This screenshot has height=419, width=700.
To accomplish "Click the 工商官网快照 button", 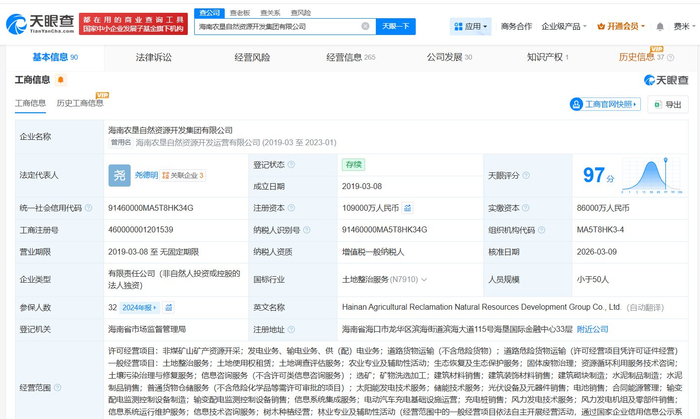I will pos(604,104).
